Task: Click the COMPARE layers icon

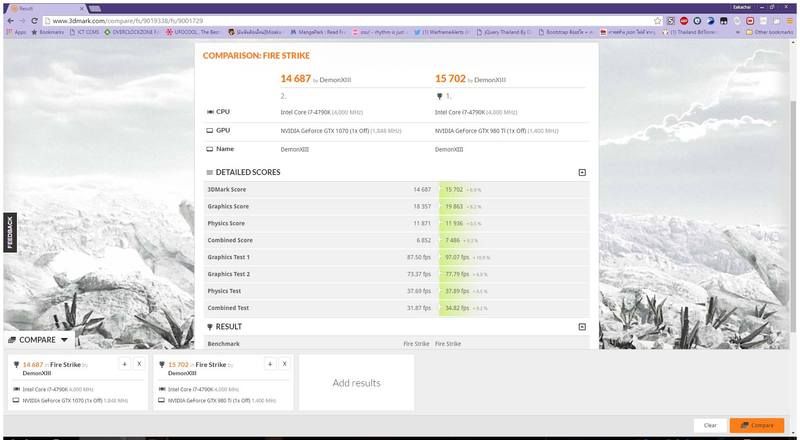Action: click(12, 340)
